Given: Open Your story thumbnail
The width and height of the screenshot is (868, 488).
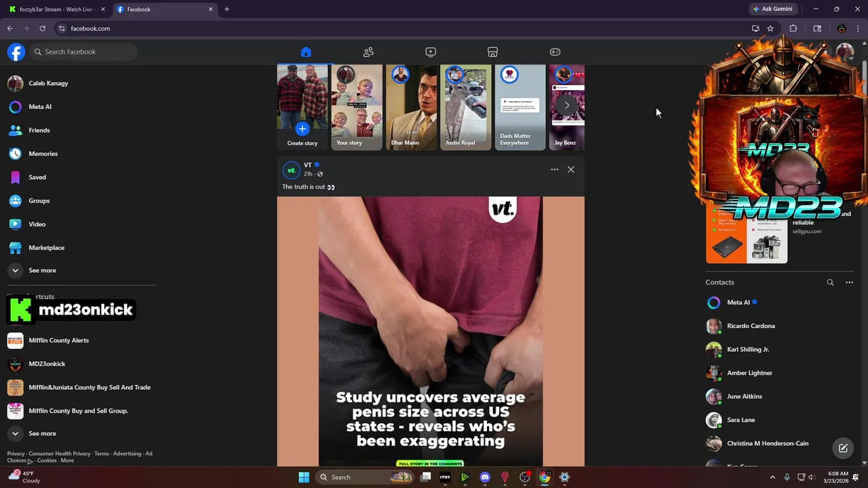Looking at the screenshot, I should [x=357, y=107].
